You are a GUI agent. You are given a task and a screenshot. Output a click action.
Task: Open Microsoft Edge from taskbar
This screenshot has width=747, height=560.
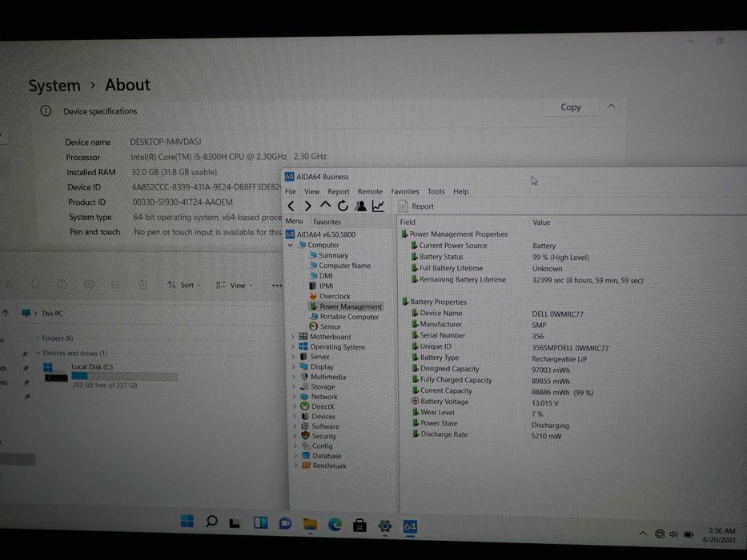point(335,525)
